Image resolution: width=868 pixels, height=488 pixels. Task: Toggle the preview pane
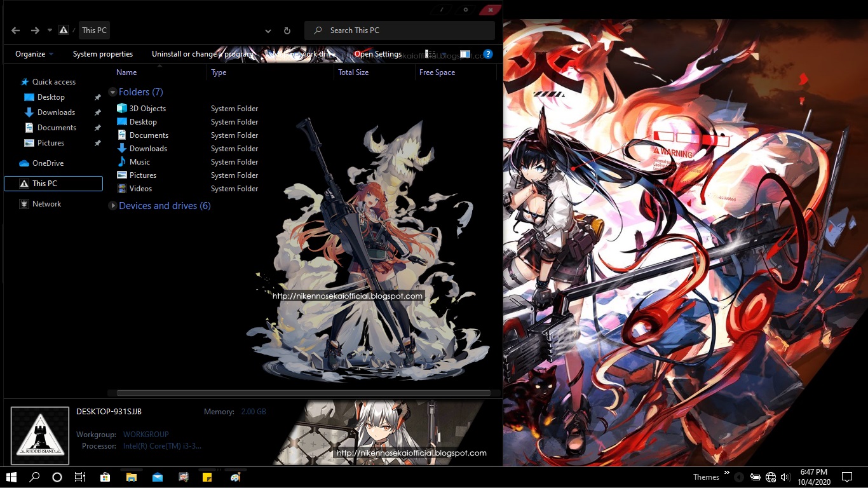point(465,55)
